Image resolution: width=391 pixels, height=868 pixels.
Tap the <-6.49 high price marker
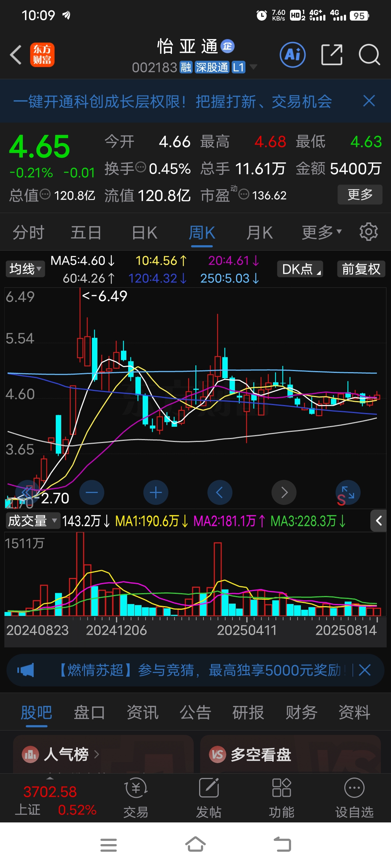105,296
